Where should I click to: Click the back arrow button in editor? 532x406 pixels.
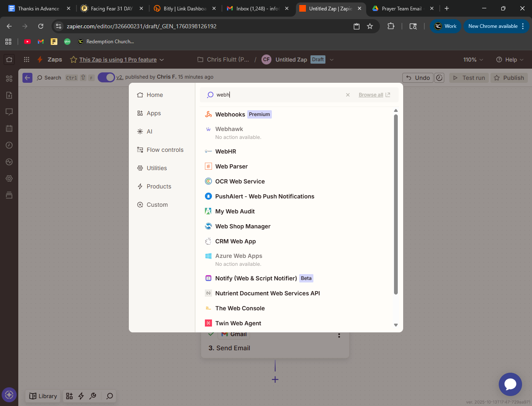(27, 78)
